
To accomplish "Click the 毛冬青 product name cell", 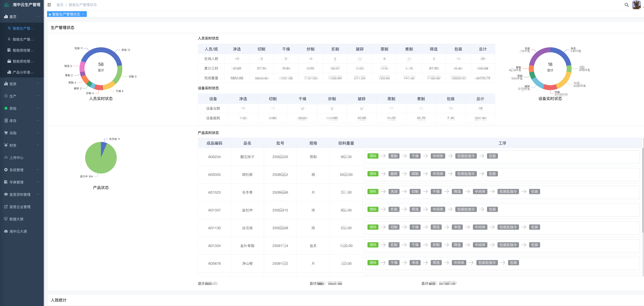I will (247, 192).
